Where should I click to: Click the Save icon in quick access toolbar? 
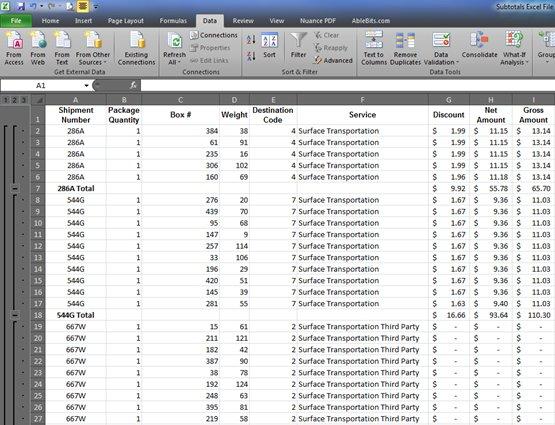21,6
